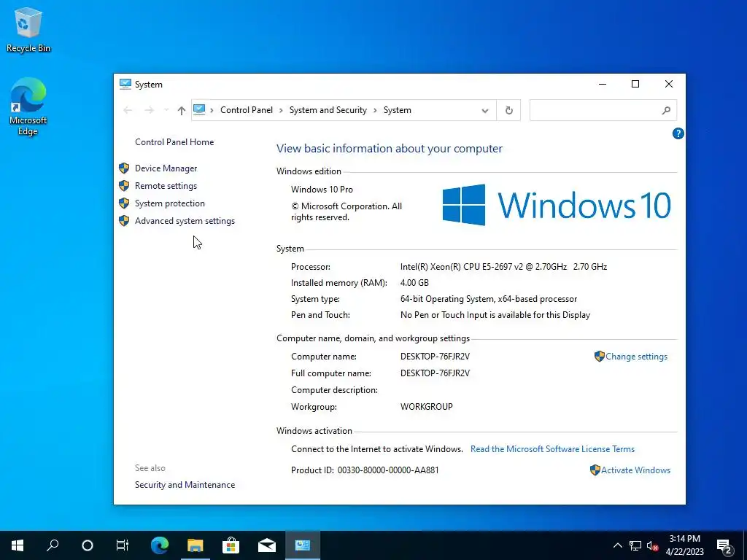The width and height of the screenshot is (747, 560).
Task: Open the Action Center notifications icon
Action: [724, 546]
